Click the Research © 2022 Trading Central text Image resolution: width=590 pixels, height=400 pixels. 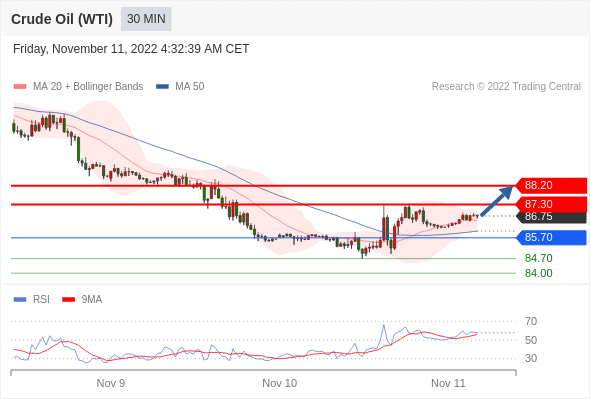tap(506, 87)
